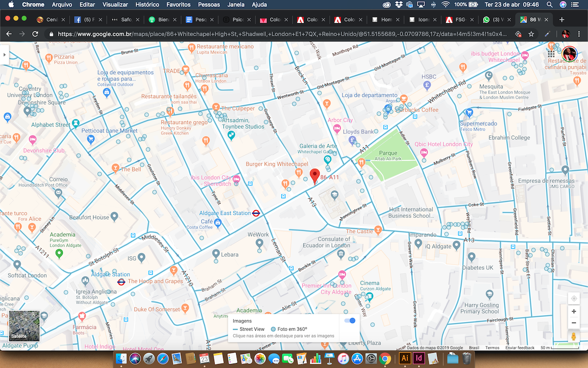Open the Visualizar menu
The width and height of the screenshot is (588, 368).
[x=115, y=4]
